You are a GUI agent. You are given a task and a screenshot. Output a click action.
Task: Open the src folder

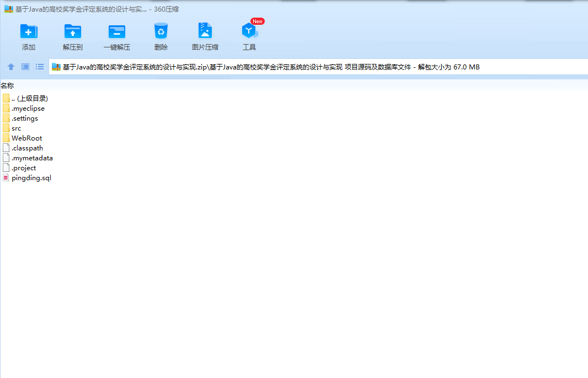point(16,128)
